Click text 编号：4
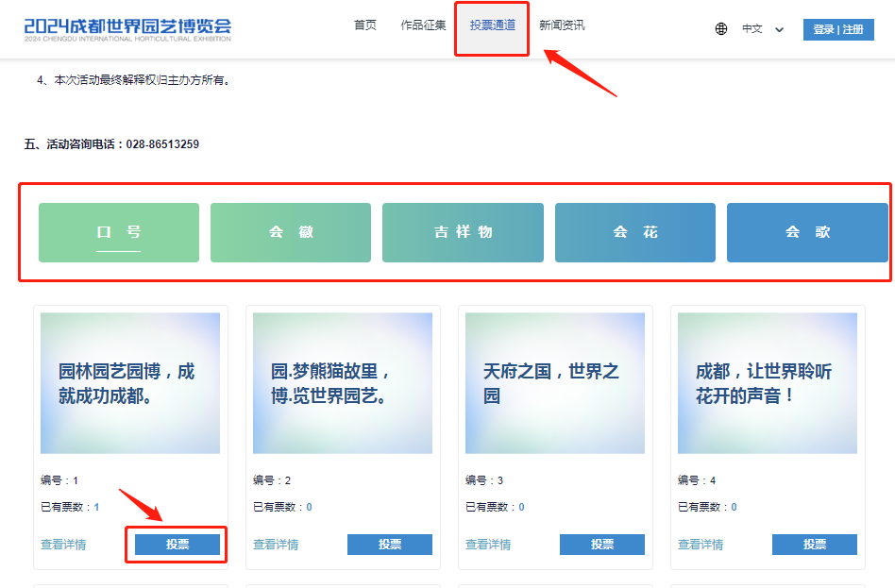 coord(697,480)
